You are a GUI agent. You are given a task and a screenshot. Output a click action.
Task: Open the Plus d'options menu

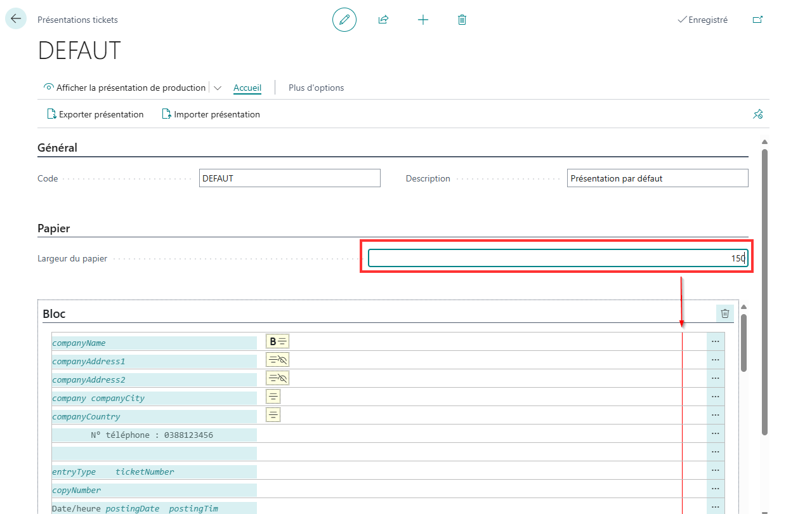316,88
